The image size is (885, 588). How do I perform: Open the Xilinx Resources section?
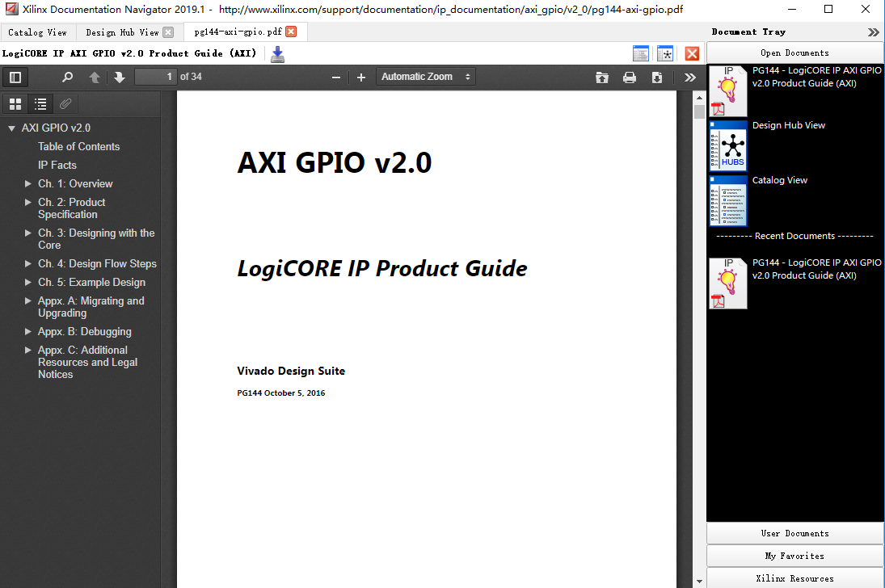coord(794,577)
